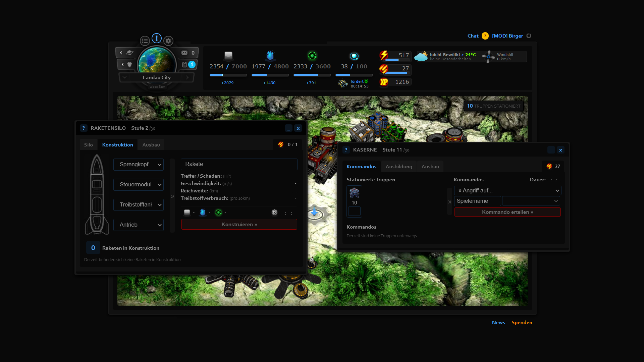
Task: Click the stationed troop unit thumbnail
Action: (x=354, y=193)
